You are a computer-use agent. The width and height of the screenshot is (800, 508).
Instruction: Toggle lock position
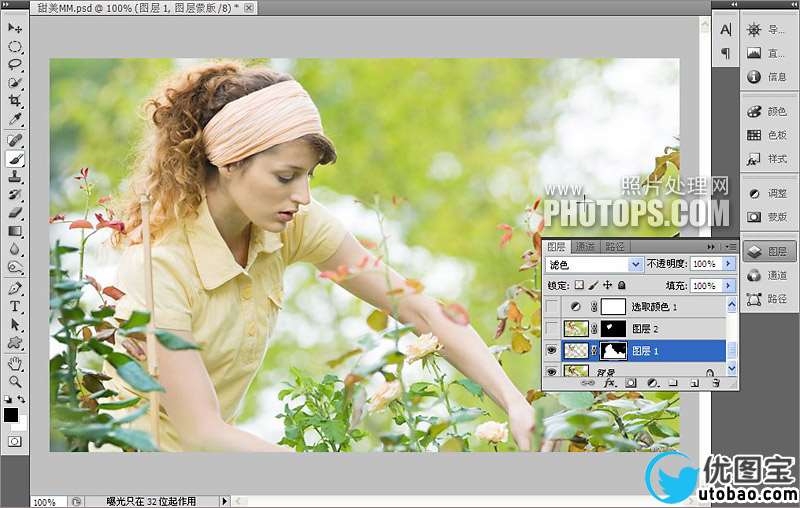click(607, 285)
